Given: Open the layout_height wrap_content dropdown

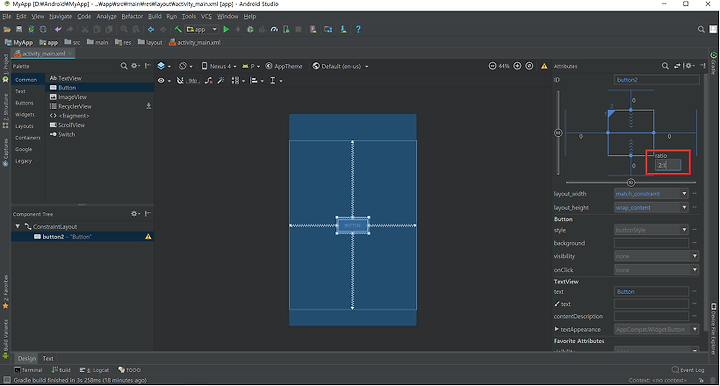Looking at the screenshot, I should (x=651, y=207).
